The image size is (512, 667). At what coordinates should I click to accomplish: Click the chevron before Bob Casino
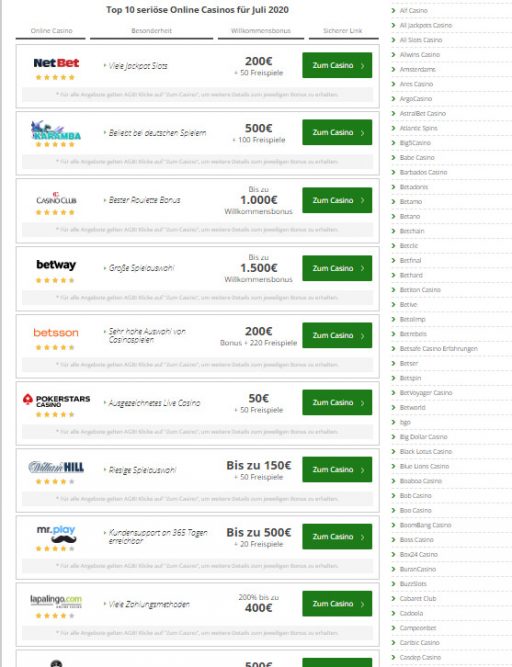click(x=393, y=496)
